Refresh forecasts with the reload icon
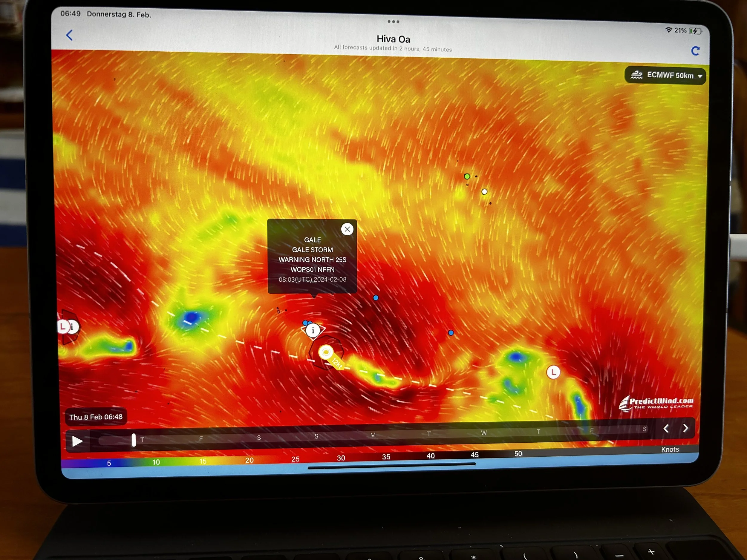 tap(695, 51)
